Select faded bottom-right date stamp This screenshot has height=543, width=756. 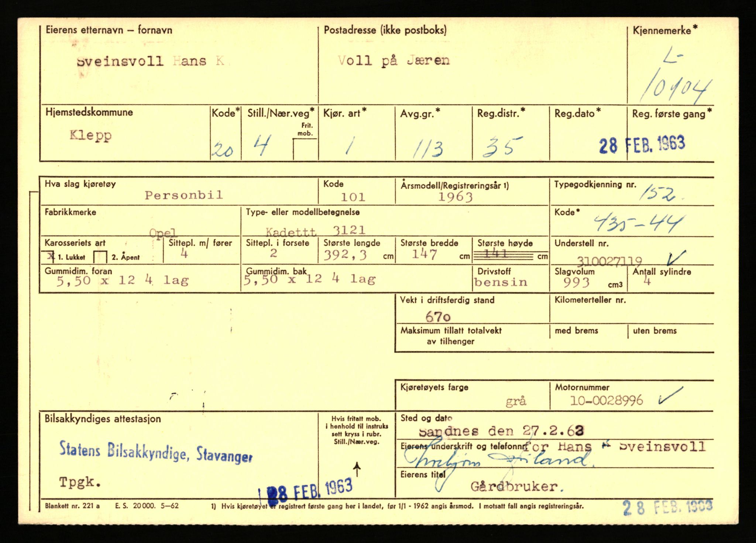pyautogui.click(x=668, y=508)
